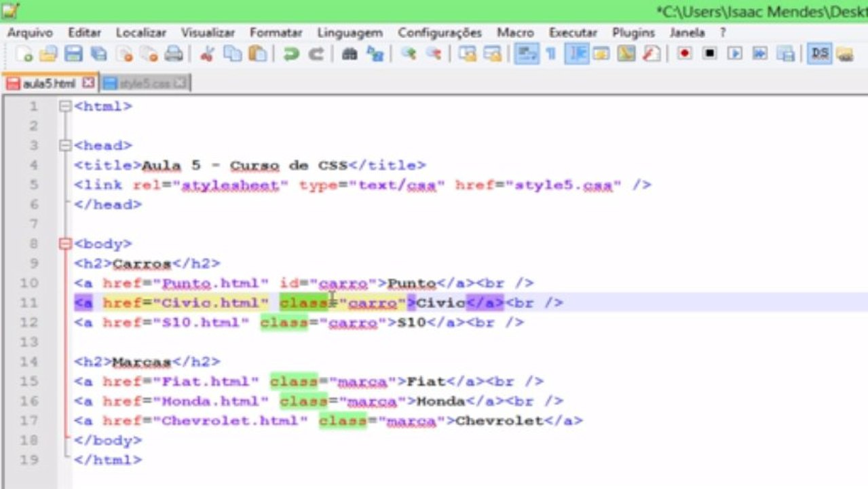Toggle the indent guide icon
Viewport: 868px width, 489px height.
[x=576, y=54]
